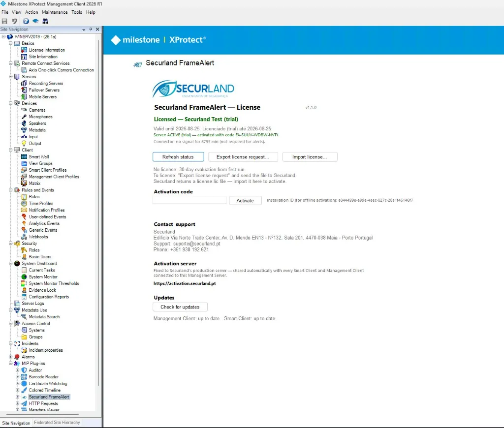This screenshot has height=428, width=504.
Task: Click the Undo toolbar icon
Action: click(x=14, y=21)
